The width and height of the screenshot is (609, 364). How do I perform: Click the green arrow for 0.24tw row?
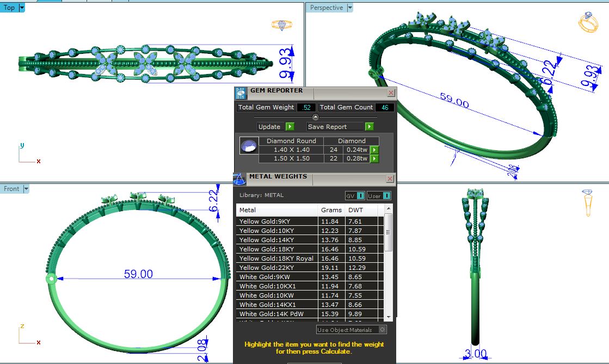click(x=374, y=150)
